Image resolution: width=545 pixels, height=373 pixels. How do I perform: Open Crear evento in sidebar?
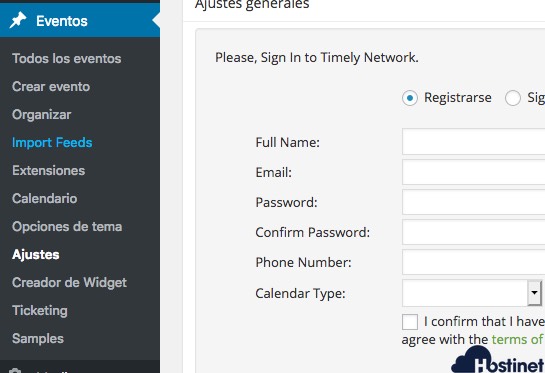[51, 87]
